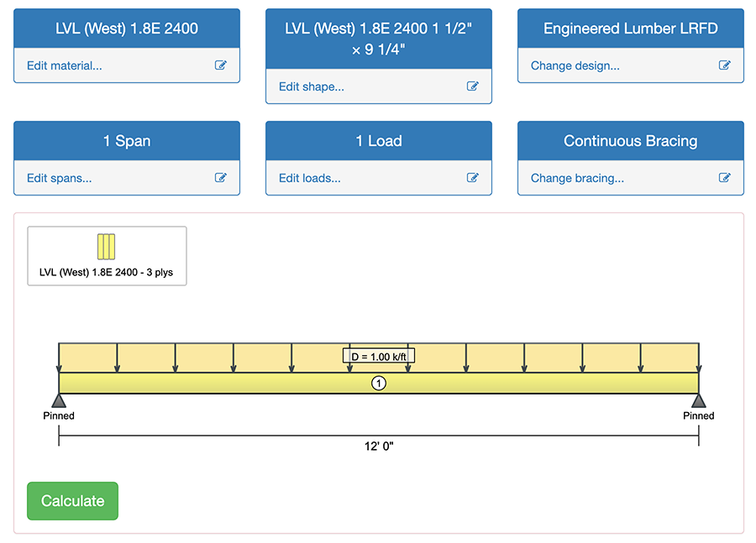Click the left pinned support triangle

pos(59,400)
